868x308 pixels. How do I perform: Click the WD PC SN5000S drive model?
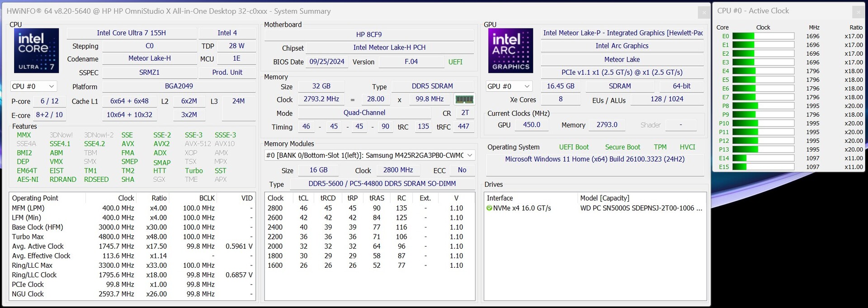pyautogui.click(x=641, y=208)
